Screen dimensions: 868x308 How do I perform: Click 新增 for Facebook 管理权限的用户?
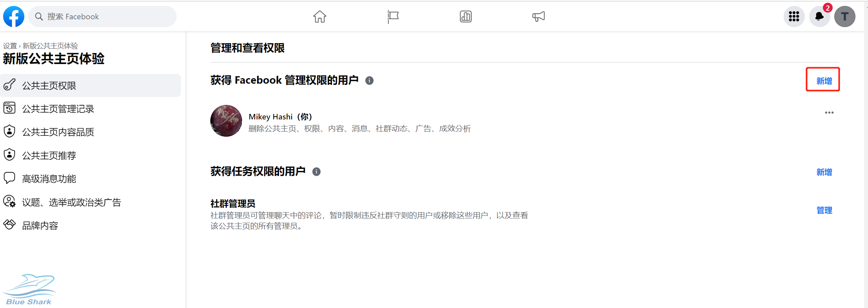tap(824, 81)
